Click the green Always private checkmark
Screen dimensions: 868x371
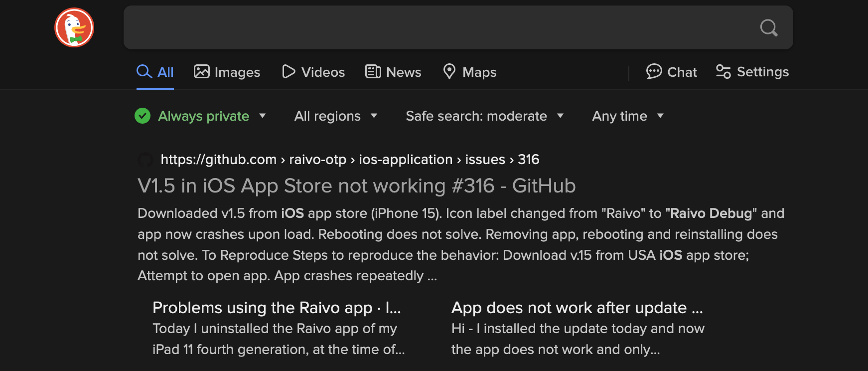[143, 116]
